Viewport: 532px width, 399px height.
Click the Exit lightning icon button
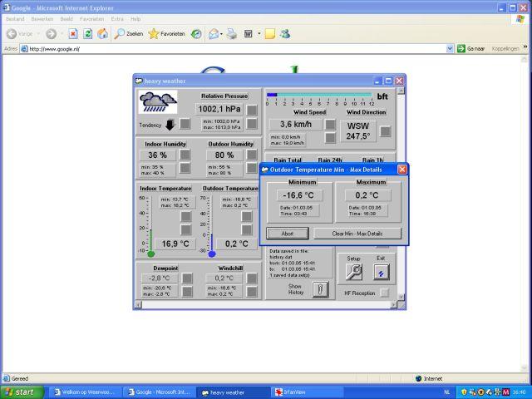click(x=381, y=271)
